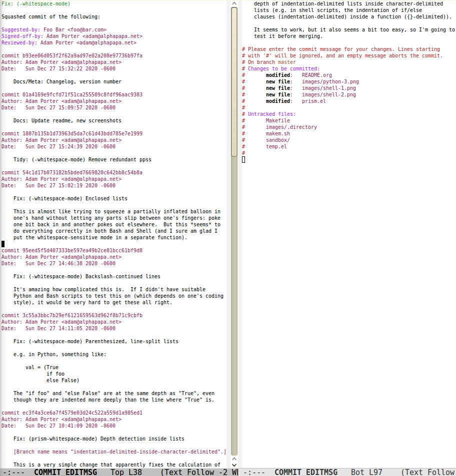Click 'Top L38' position in left mode line
The width and height of the screenshot is (456, 476).
[126, 472]
